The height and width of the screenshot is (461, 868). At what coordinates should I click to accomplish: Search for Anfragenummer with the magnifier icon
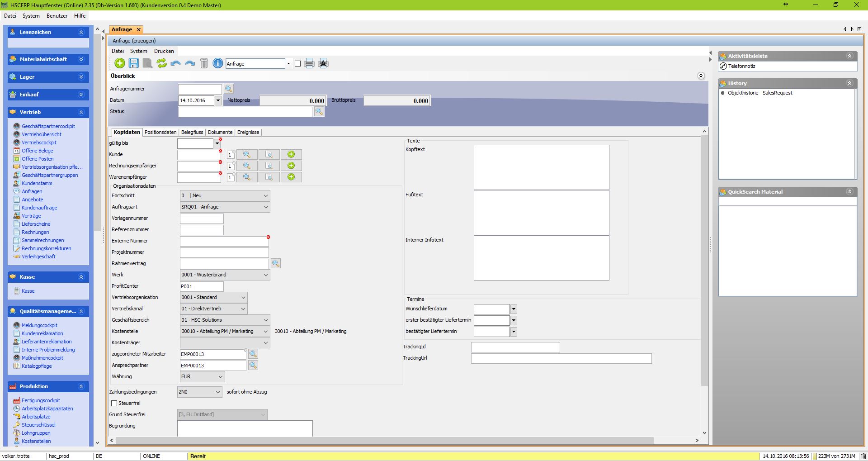[229, 89]
